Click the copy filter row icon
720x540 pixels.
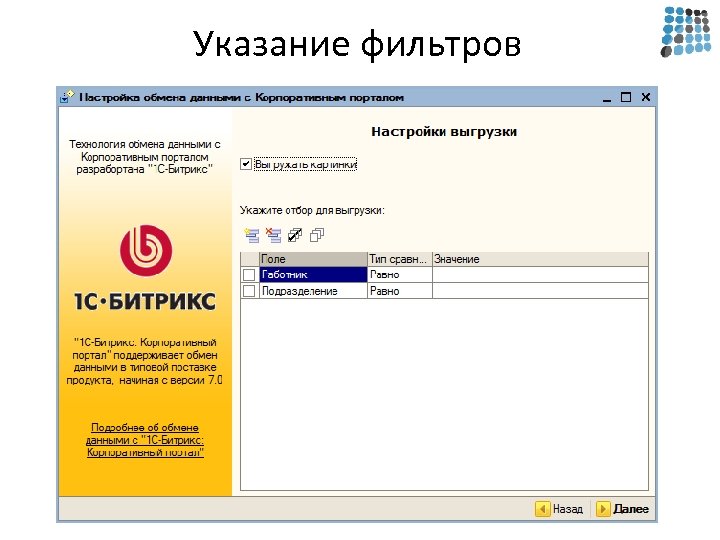tap(317, 235)
